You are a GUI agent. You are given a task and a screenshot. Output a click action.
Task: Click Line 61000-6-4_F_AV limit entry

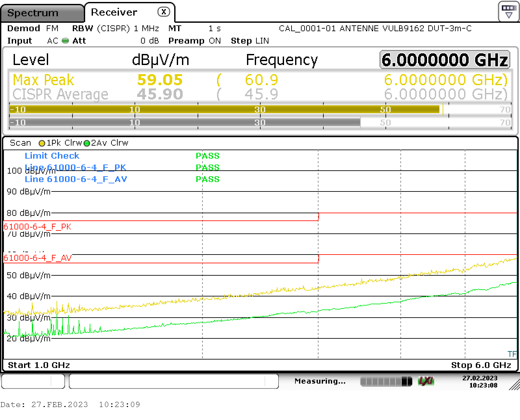pyautogui.click(x=76, y=179)
